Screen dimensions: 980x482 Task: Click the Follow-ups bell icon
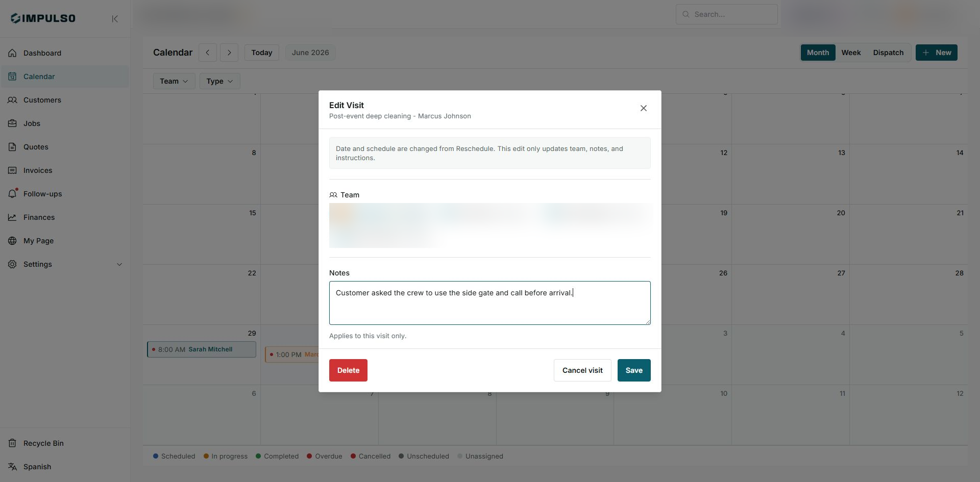(12, 194)
